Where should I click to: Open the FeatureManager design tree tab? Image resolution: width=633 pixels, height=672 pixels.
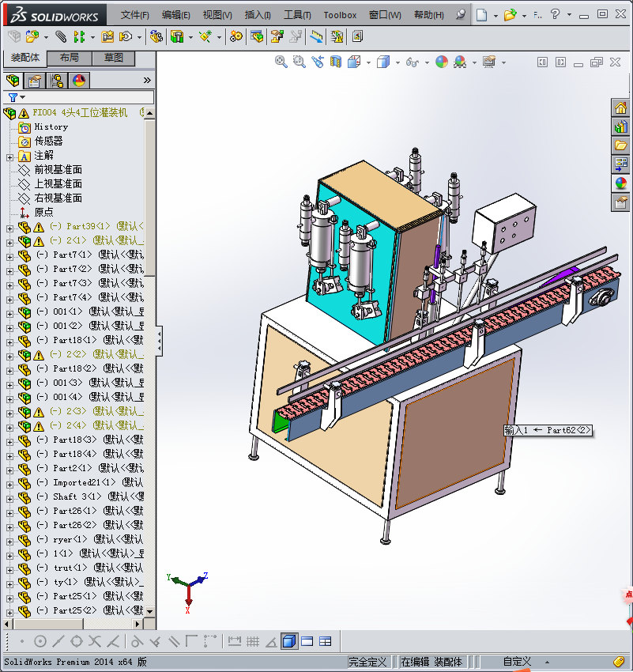tap(13, 80)
